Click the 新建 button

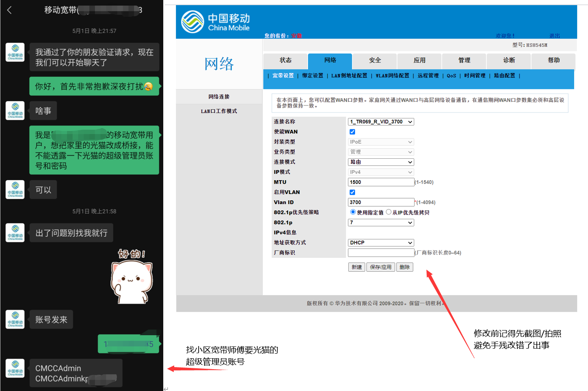(357, 267)
